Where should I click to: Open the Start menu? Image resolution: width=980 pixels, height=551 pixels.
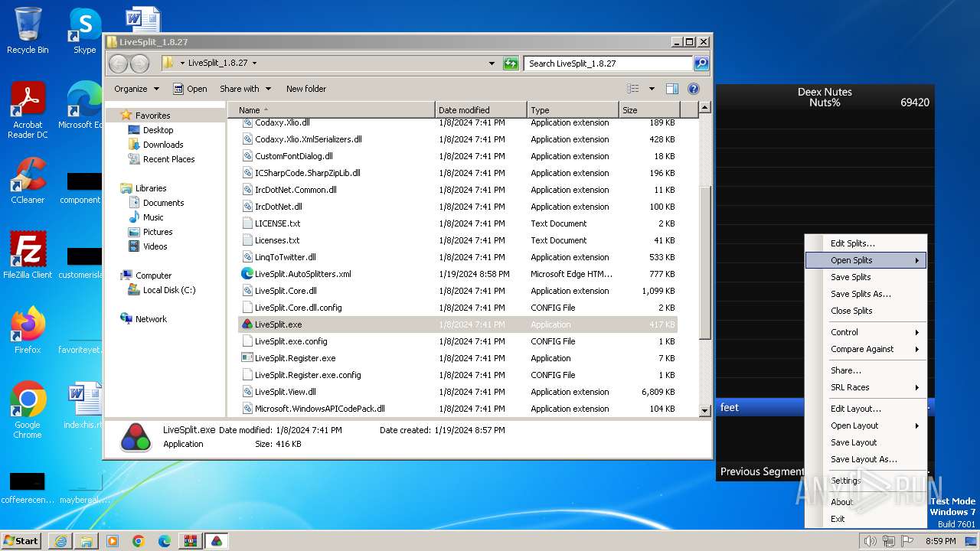(21, 541)
